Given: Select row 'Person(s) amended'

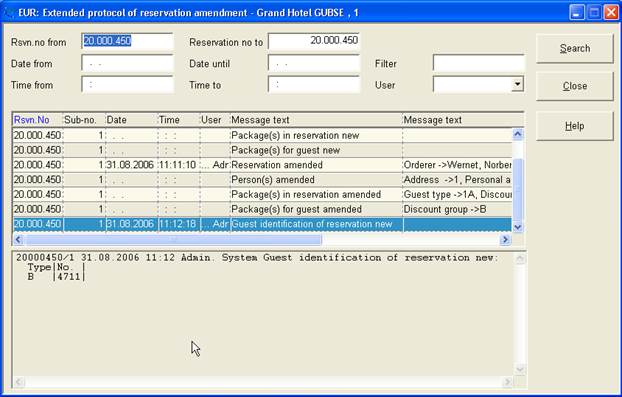Looking at the screenshot, I should (x=262, y=180).
